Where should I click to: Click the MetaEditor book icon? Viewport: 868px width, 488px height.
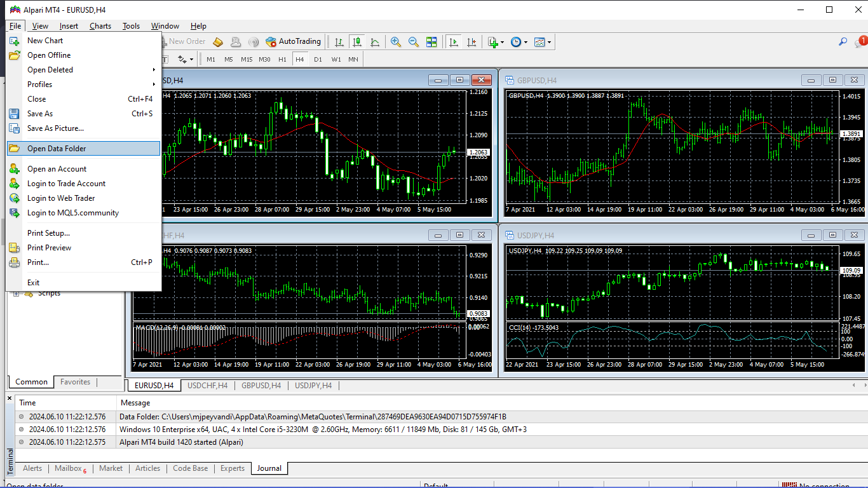(218, 42)
